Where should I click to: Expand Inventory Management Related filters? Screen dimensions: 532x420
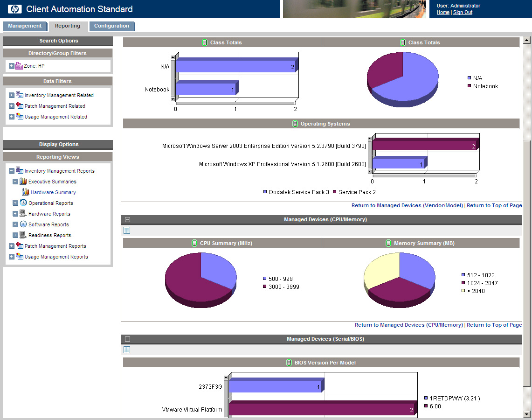[x=12, y=95]
